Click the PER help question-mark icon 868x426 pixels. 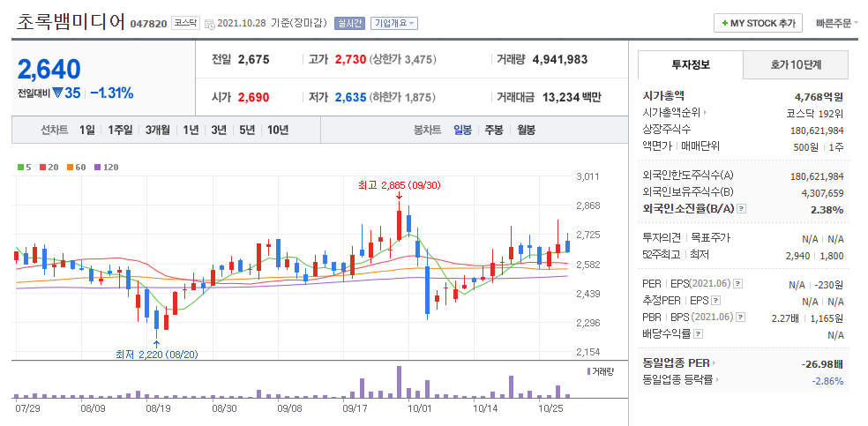coord(738,284)
